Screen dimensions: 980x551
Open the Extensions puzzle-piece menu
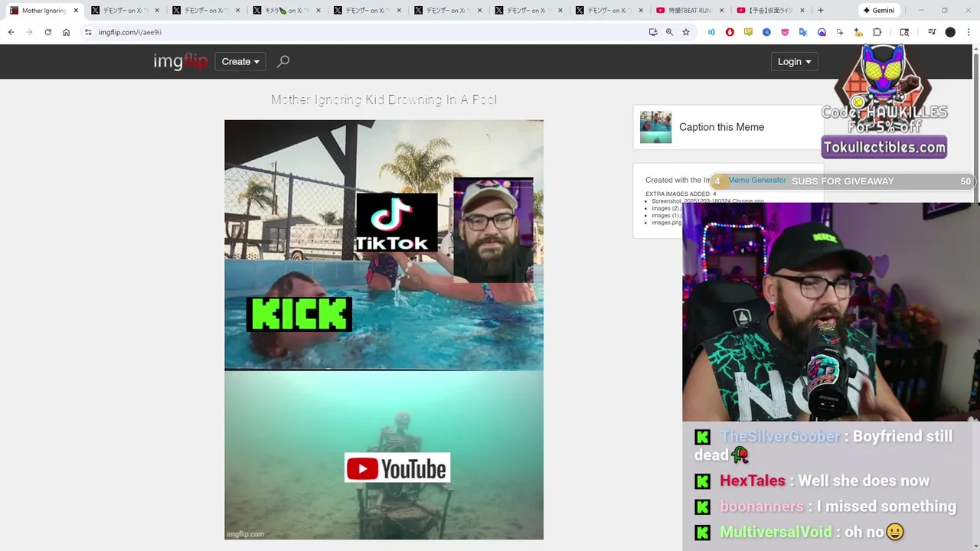pyautogui.click(x=877, y=32)
